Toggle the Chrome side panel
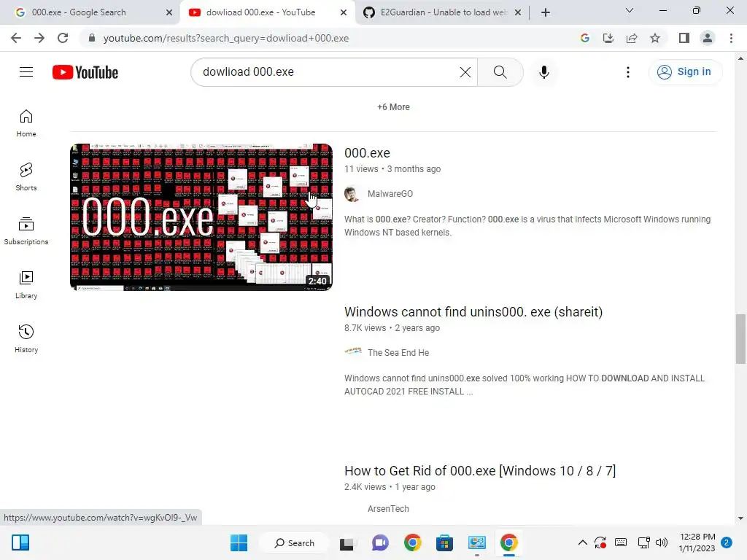Image resolution: width=747 pixels, height=560 pixels. [684, 38]
